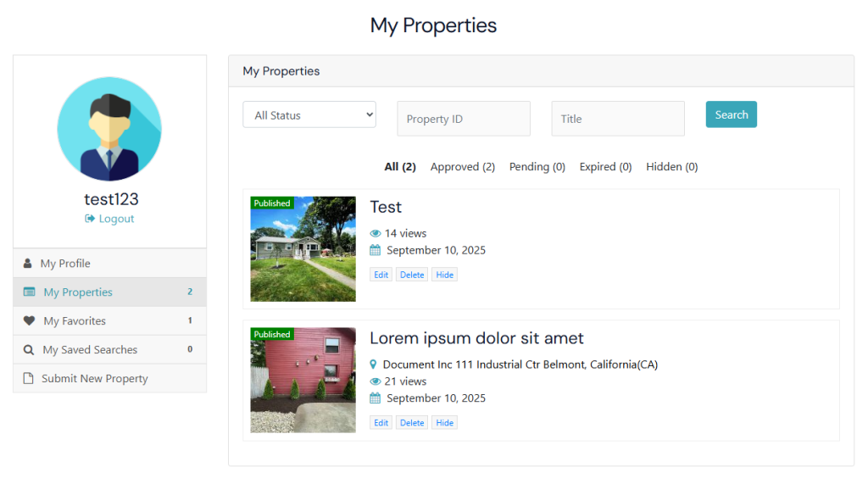Open the All Status dropdown
The image size is (868, 484).
click(x=309, y=115)
